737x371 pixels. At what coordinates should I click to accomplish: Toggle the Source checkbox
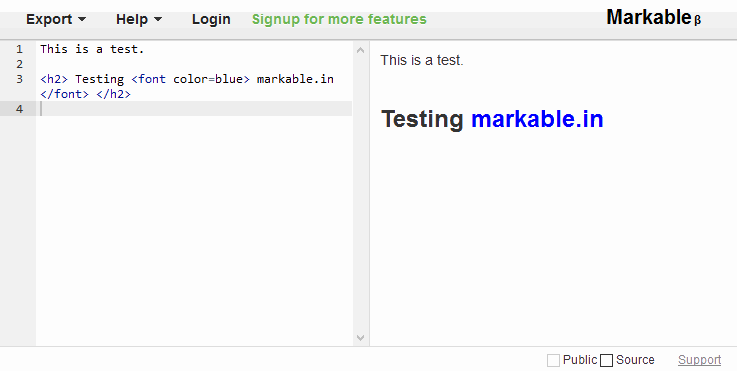click(607, 360)
